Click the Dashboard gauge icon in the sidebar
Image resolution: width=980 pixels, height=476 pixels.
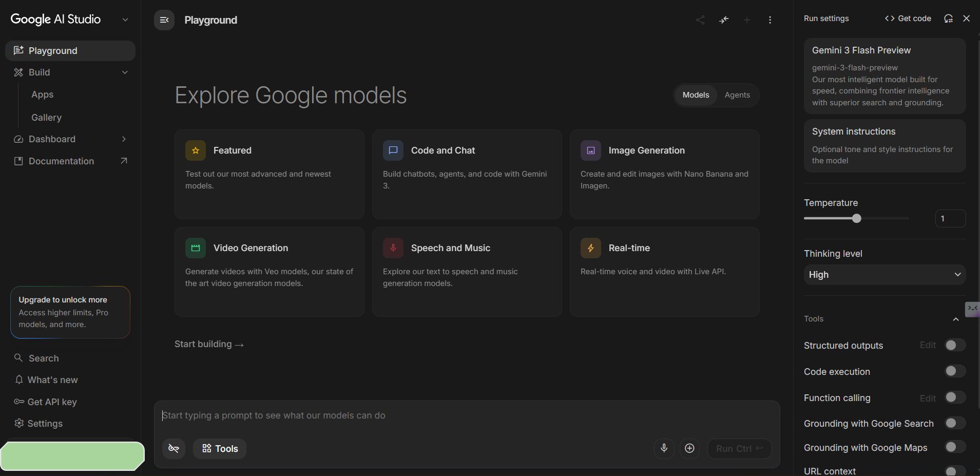click(x=18, y=139)
